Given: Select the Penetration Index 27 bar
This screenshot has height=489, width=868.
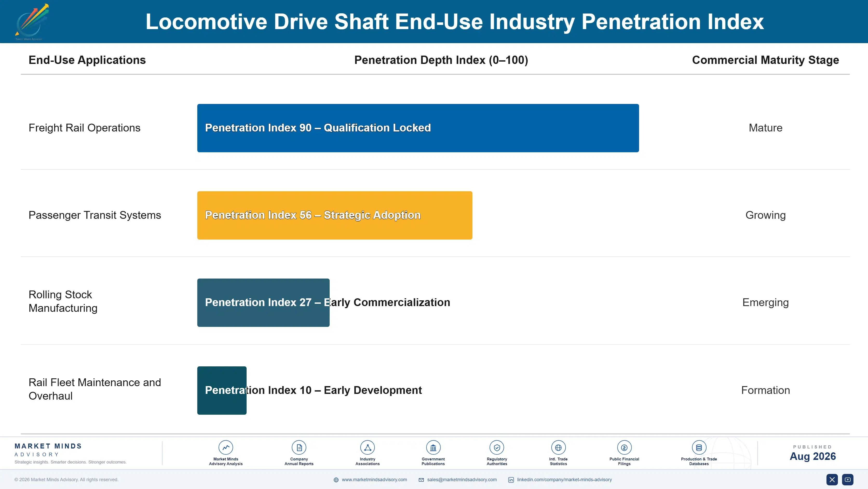Looking at the screenshot, I should click(x=263, y=302).
